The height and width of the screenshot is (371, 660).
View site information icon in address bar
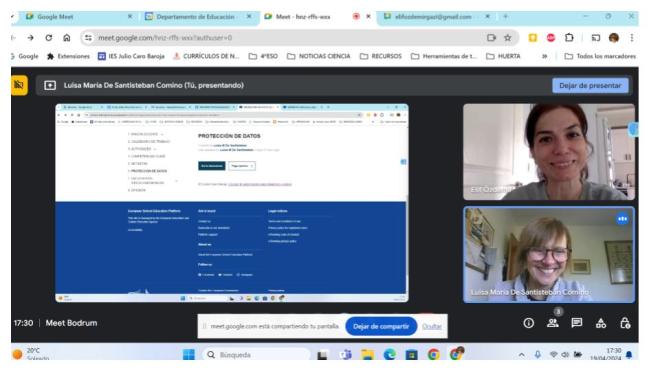pos(88,38)
